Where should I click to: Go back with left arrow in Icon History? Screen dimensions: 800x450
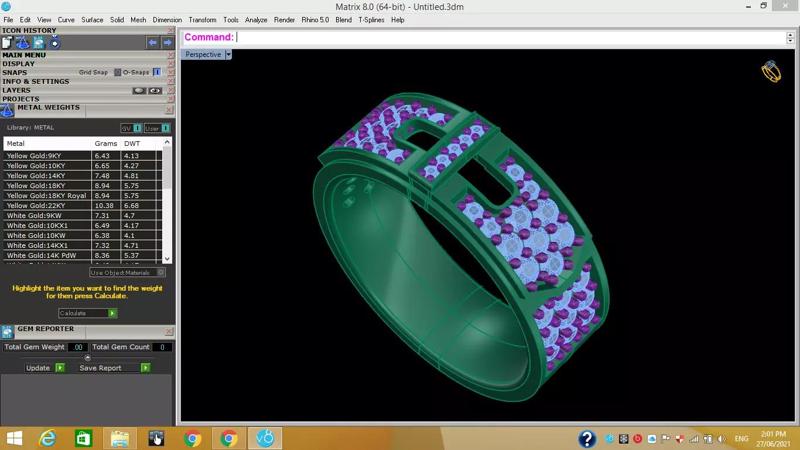point(152,43)
